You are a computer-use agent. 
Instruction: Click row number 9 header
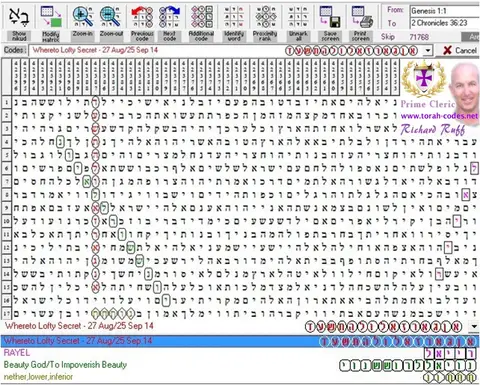6,208
